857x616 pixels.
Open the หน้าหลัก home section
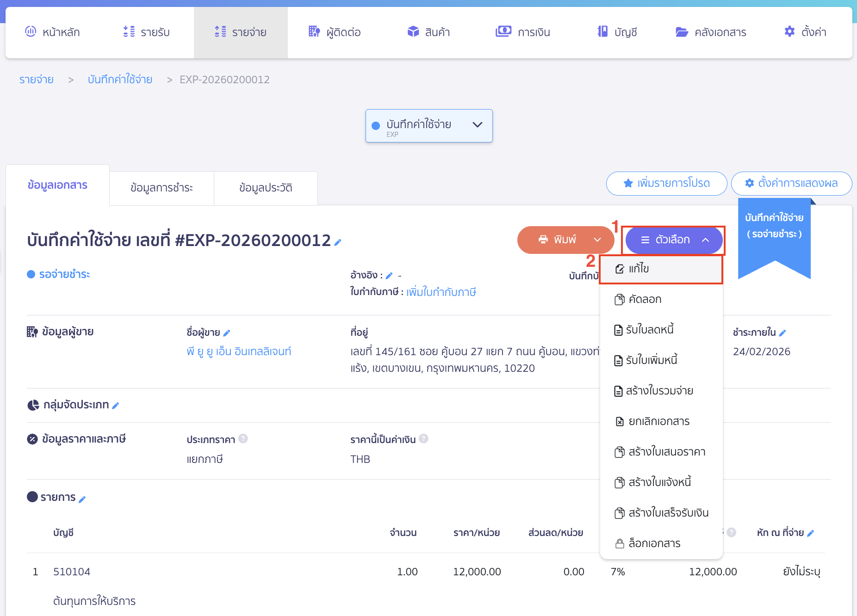60,32
